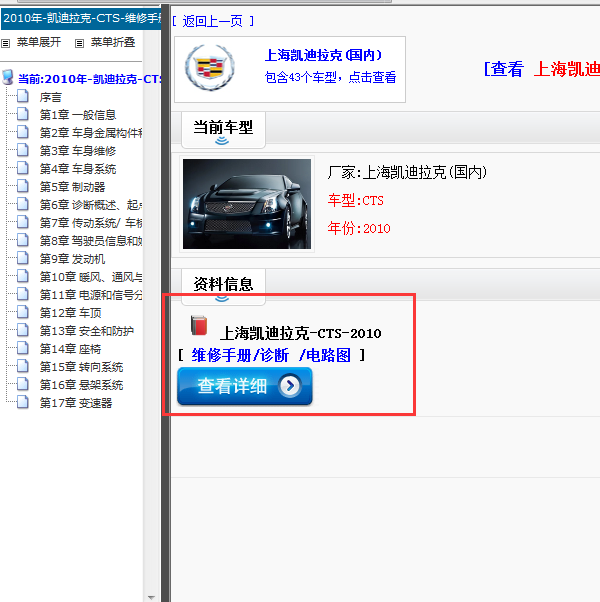This screenshot has height=602, width=600.
Task: Open chapter 第1章 一般信息
Action: 78,115
